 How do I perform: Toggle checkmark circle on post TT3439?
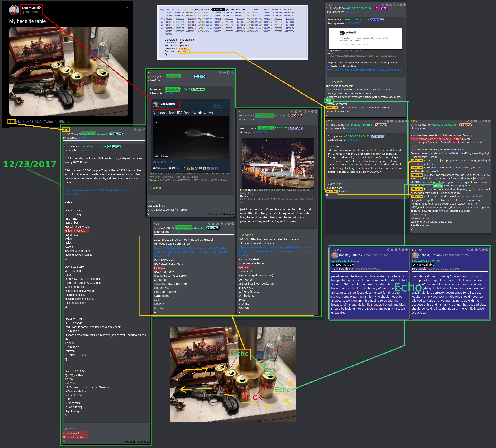coord(487,250)
